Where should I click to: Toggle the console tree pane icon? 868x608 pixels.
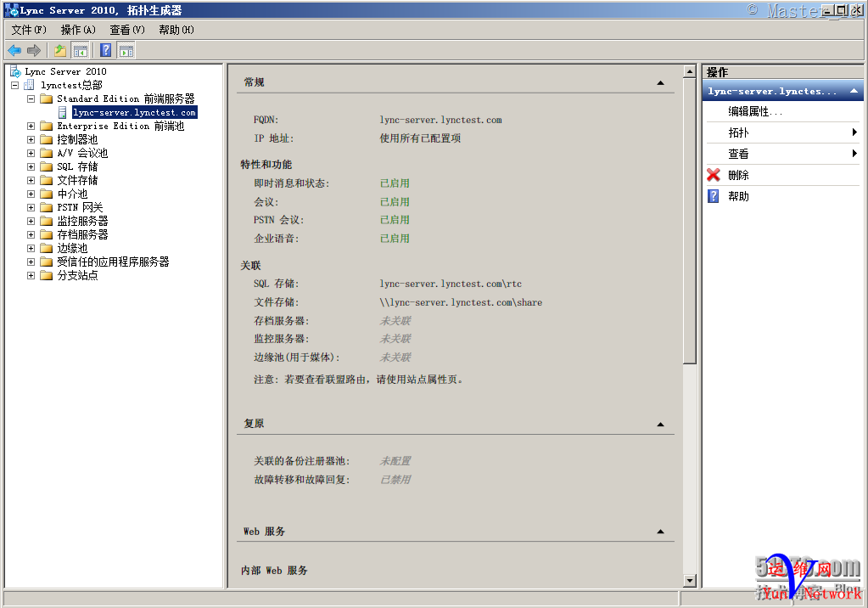coord(80,51)
